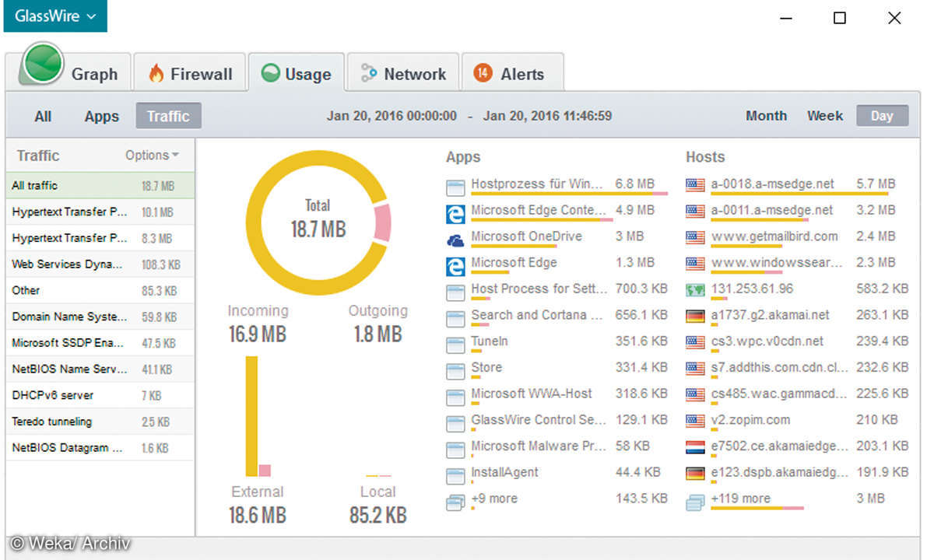Screen dimensions: 934x560
Task: Select the Traffic usage view
Action: coord(168,116)
